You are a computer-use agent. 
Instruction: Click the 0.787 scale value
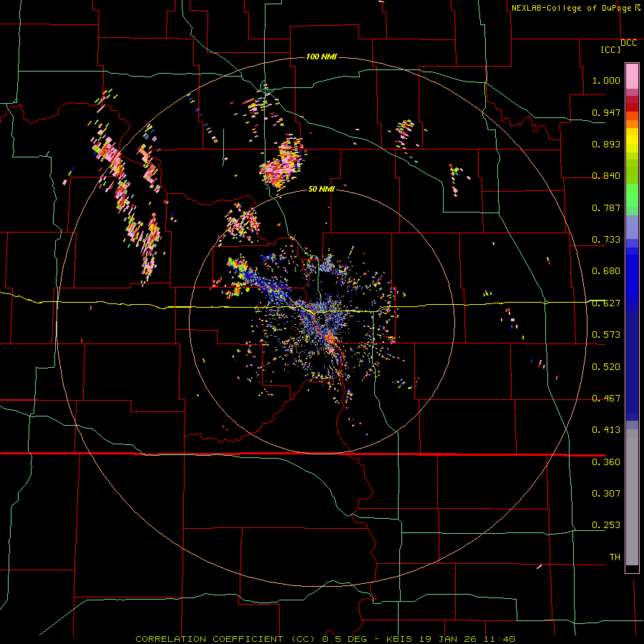click(606, 208)
